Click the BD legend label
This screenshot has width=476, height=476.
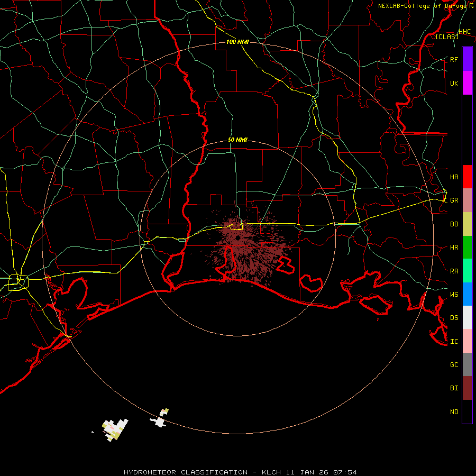[x=454, y=224]
